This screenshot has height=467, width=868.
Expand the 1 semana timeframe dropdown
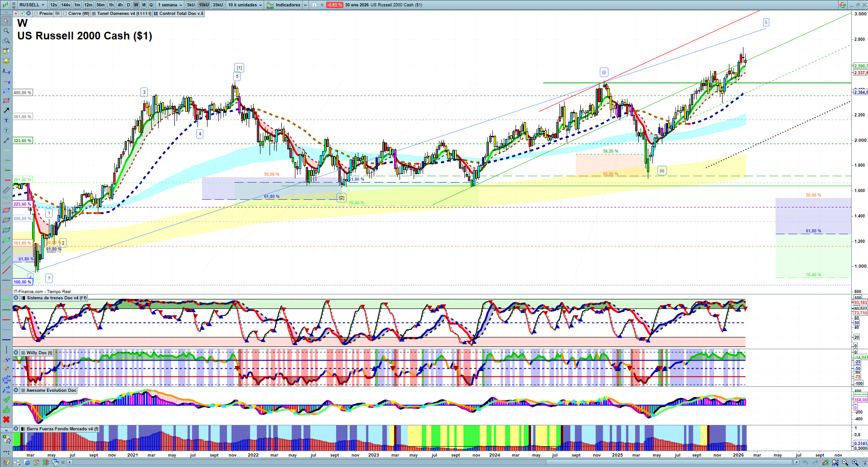point(170,5)
